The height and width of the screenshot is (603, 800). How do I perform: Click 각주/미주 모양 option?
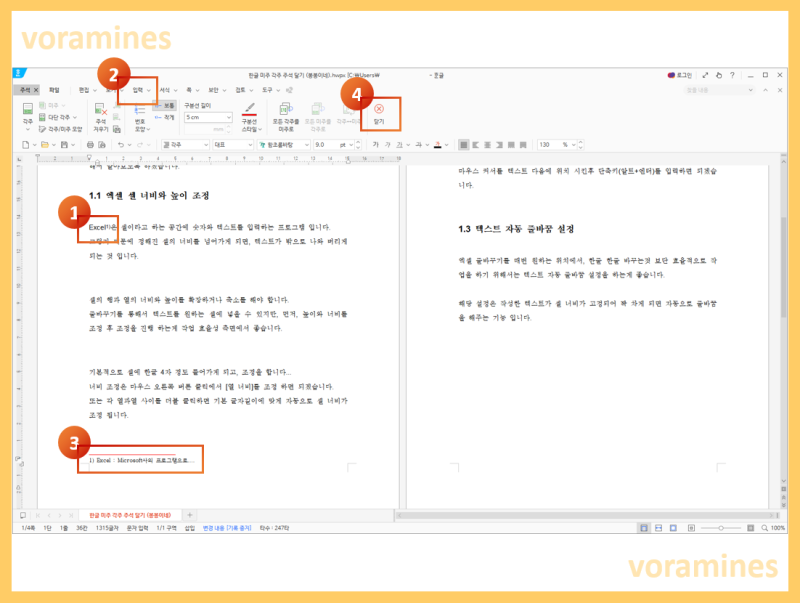61,129
